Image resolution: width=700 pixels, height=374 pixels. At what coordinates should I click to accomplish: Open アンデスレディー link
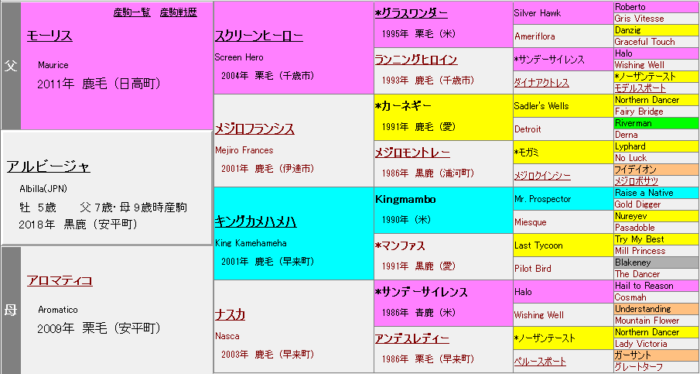click(x=412, y=339)
